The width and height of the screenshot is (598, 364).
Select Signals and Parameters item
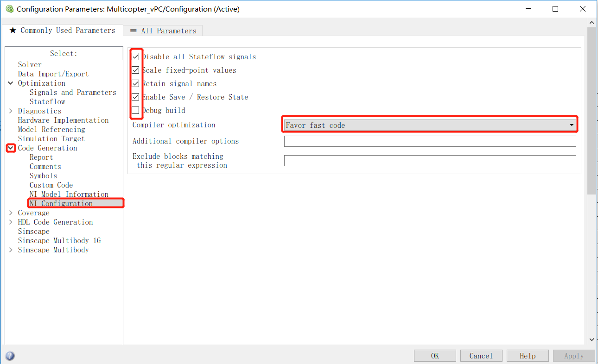coord(73,93)
